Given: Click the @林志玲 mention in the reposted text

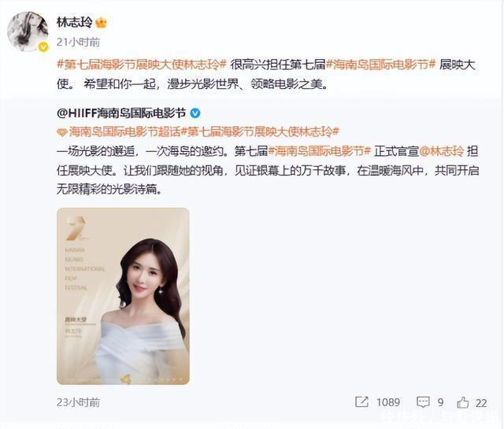Looking at the screenshot, I should pos(442,151).
